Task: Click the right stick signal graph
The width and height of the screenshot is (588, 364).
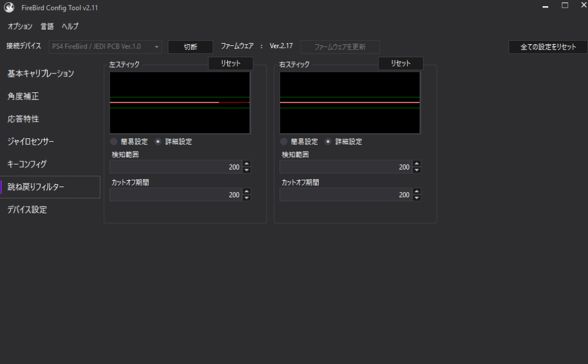Action: pyautogui.click(x=350, y=102)
